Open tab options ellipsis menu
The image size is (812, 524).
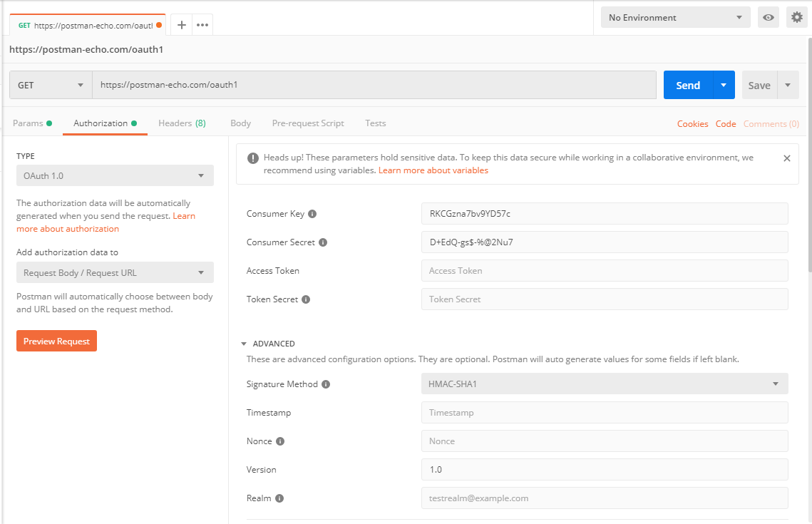pos(202,25)
